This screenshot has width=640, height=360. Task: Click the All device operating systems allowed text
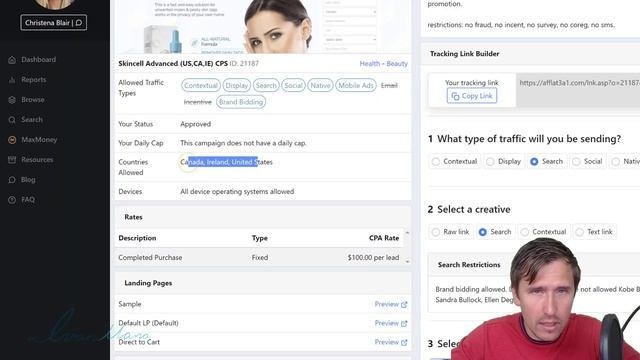coord(237,191)
